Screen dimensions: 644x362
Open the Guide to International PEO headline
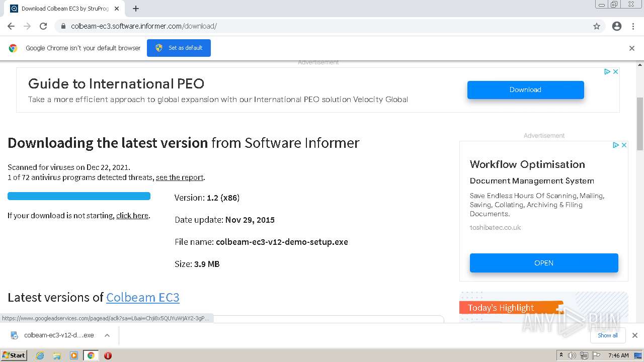pos(116,83)
